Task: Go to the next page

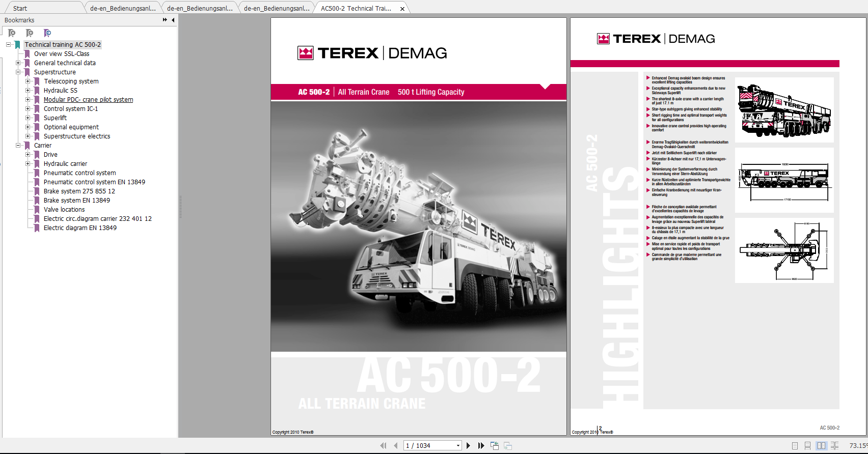Action: click(x=469, y=445)
